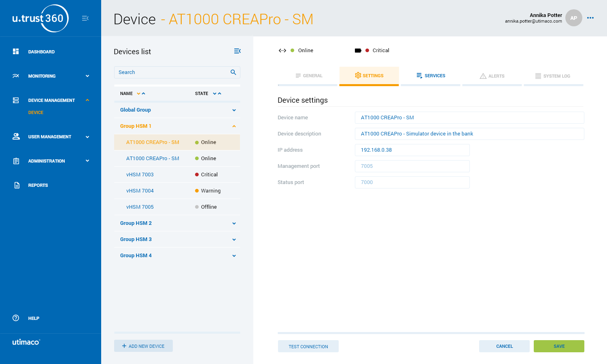Click the Device Management server icon
This screenshot has height=364, width=607.
click(16, 100)
